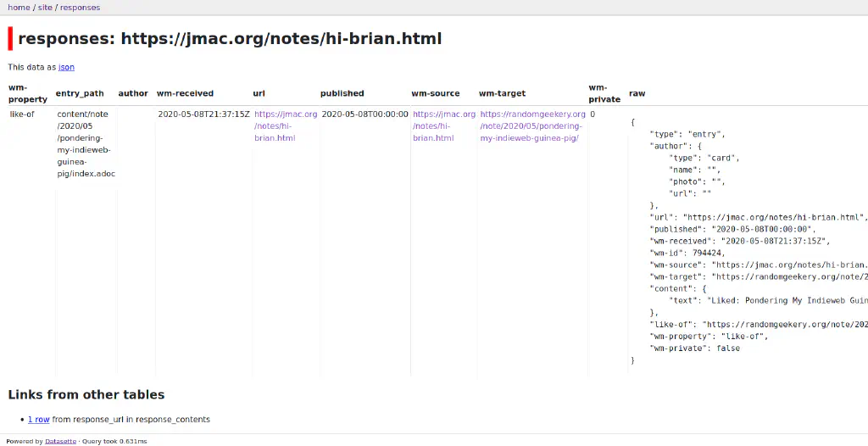Click raw JSON line '"wm-id": 794424'

tap(687, 253)
